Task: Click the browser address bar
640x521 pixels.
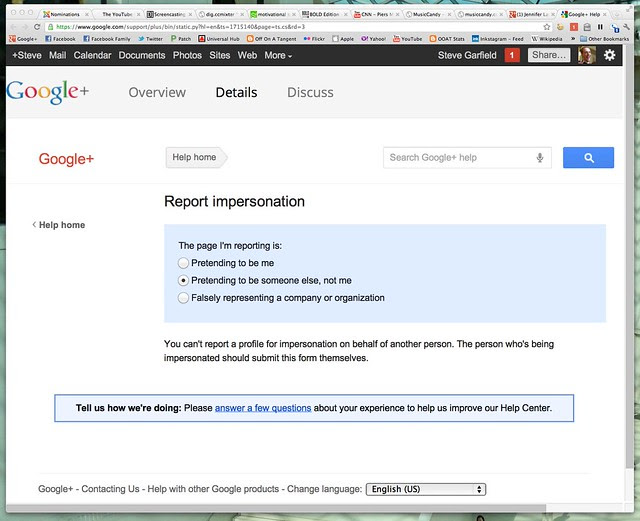Action: pyautogui.click(x=298, y=27)
